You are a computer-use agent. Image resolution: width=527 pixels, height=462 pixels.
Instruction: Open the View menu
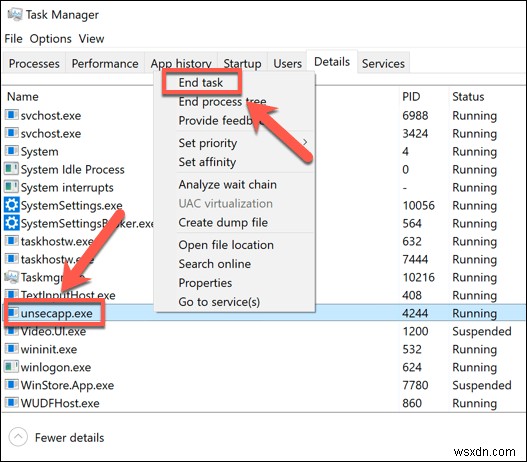(91, 39)
